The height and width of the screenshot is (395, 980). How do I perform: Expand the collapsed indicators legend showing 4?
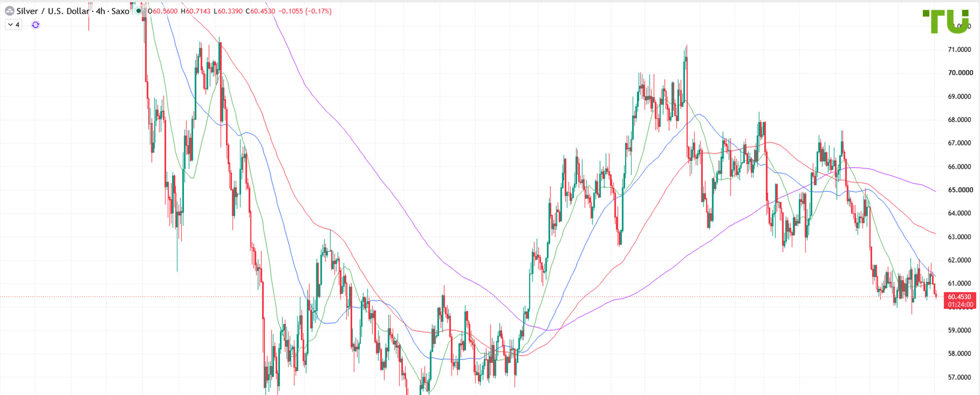pos(14,25)
